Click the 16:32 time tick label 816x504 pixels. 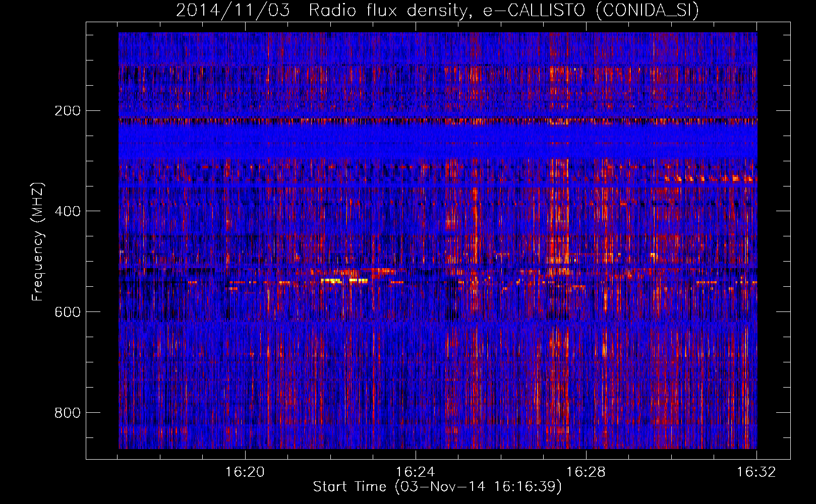[756, 472]
